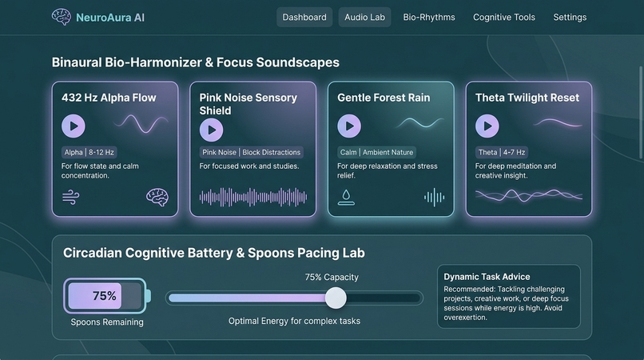
Task: Play the Gentle Forest Rain soundscape
Action: click(349, 126)
